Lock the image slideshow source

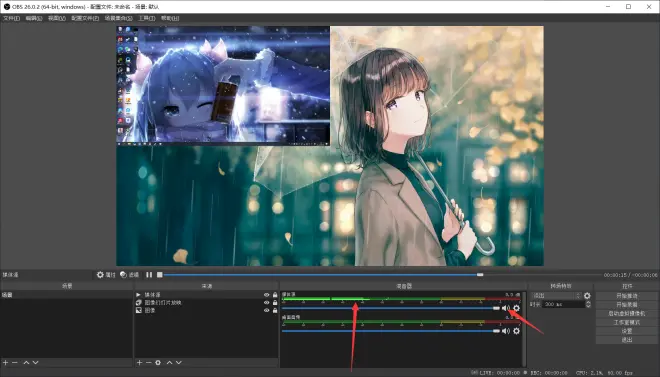click(x=275, y=303)
